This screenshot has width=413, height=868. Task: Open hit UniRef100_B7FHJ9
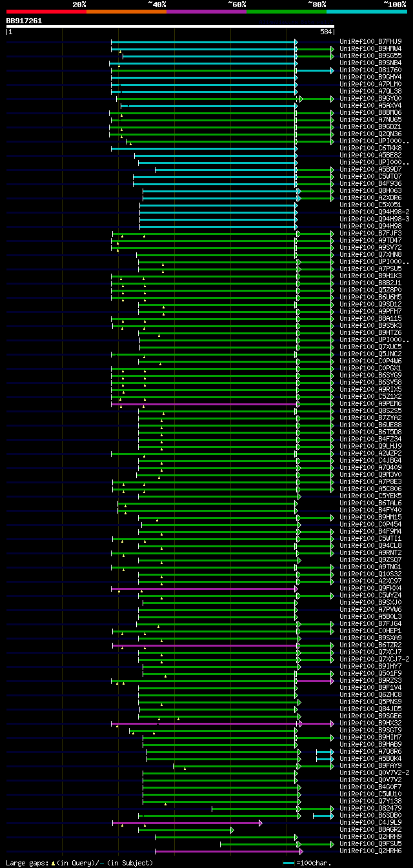370,41
